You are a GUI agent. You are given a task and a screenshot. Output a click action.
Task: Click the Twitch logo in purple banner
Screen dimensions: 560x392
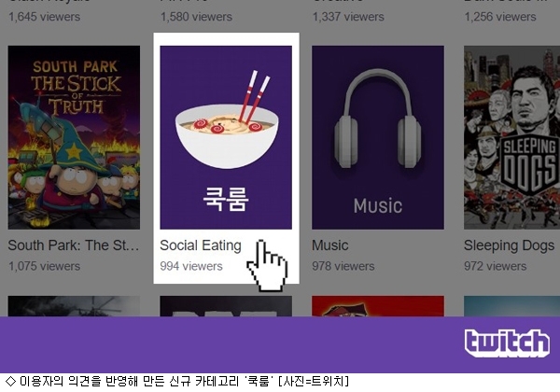[507, 343]
